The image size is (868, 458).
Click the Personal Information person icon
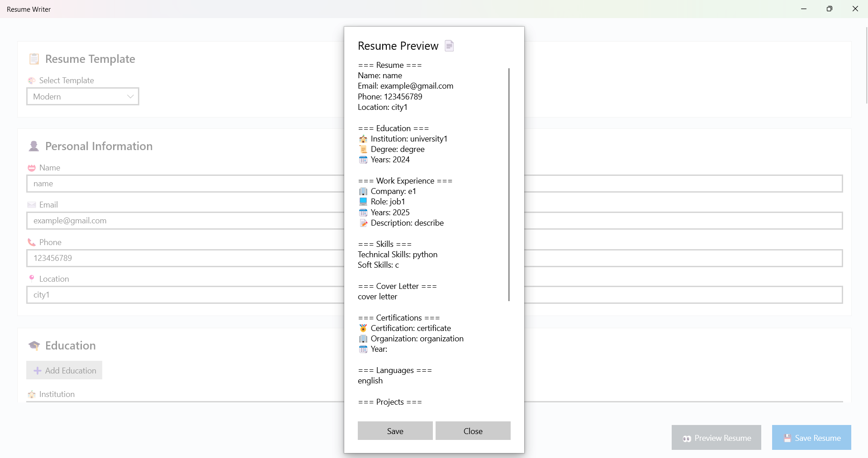pyautogui.click(x=34, y=146)
